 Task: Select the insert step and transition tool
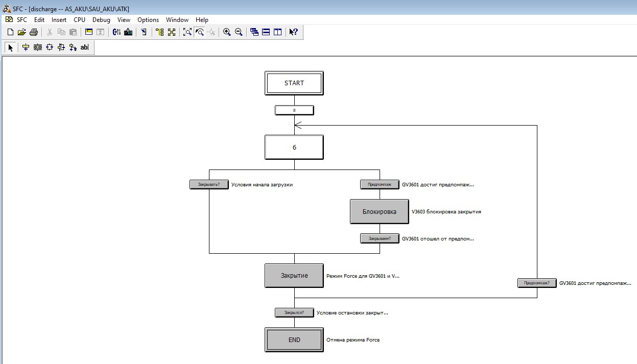[x=26, y=47]
